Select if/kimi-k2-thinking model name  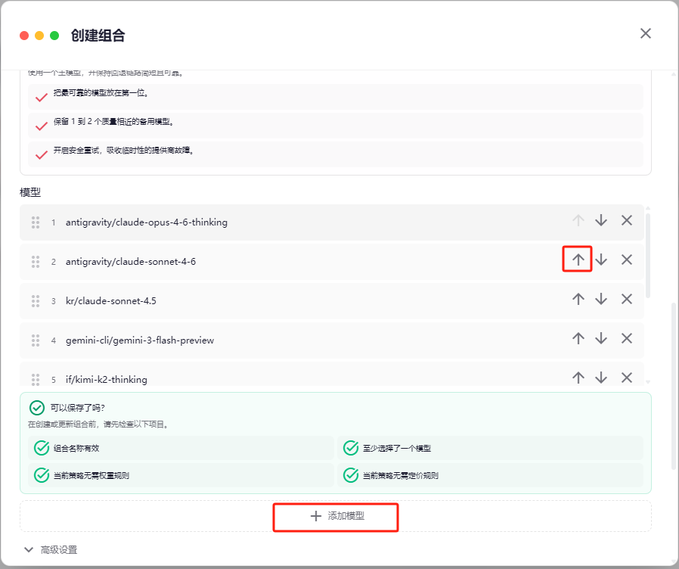pos(106,379)
